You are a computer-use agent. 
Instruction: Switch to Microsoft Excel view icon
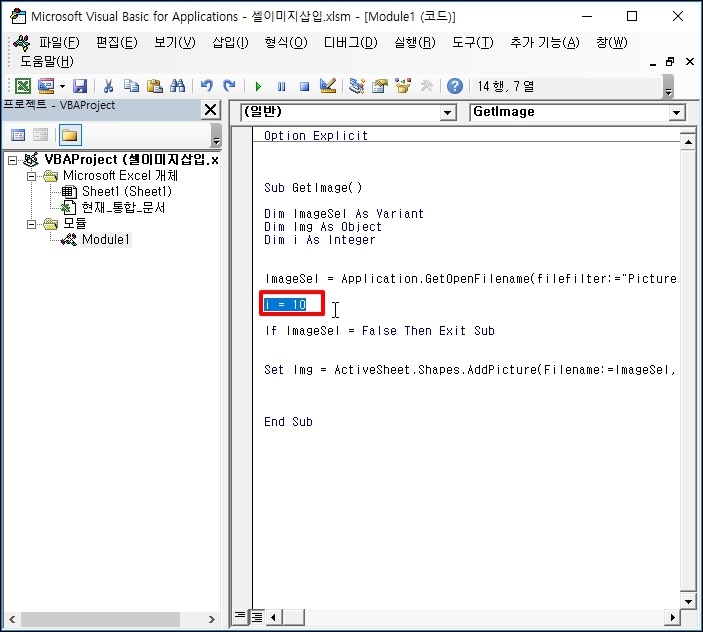[x=23, y=86]
